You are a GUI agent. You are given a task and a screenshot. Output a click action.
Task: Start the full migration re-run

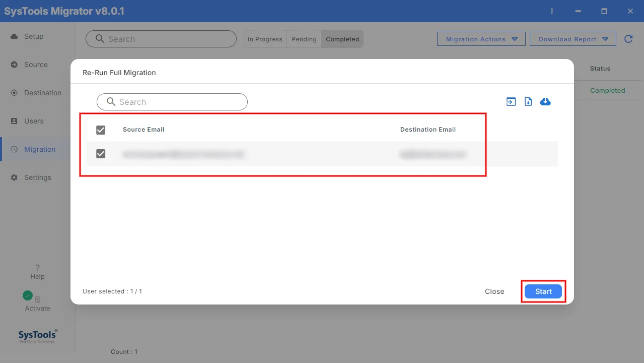point(543,291)
